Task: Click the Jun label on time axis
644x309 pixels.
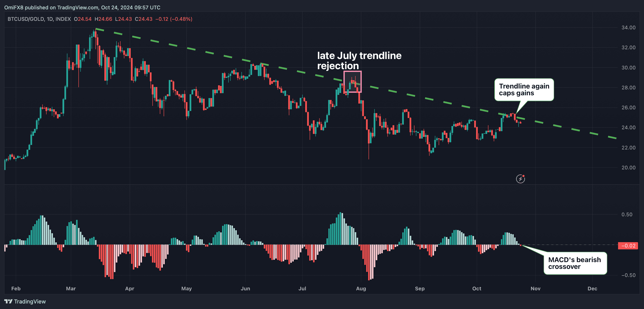Action: click(245, 289)
